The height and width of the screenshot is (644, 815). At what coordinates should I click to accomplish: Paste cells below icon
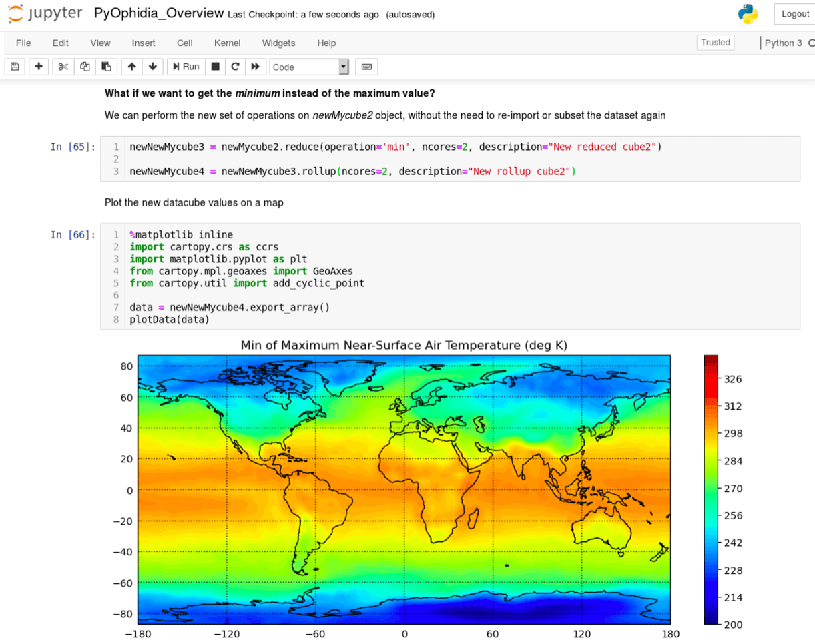point(106,67)
